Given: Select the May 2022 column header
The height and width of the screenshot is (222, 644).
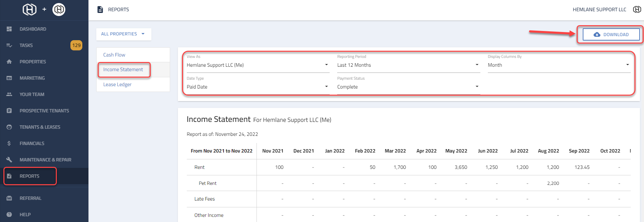Looking at the screenshot, I should pyautogui.click(x=456, y=151).
